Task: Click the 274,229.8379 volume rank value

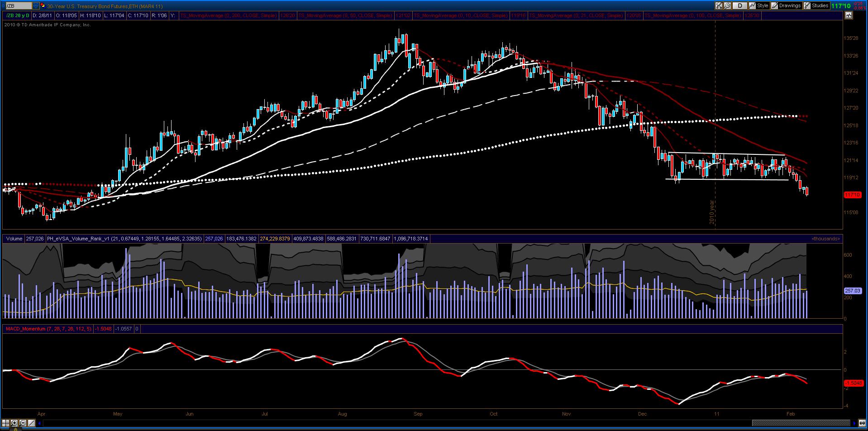Action: click(275, 239)
